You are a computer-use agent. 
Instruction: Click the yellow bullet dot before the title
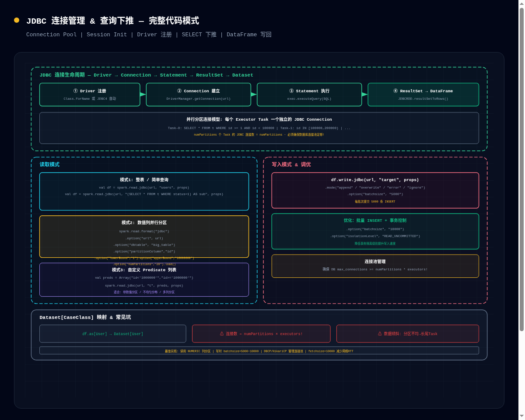tap(17, 20)
